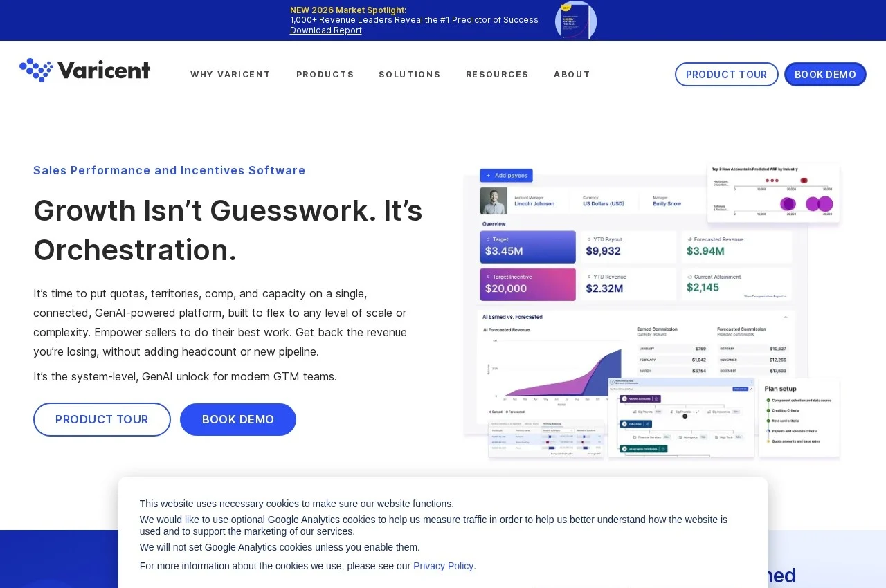The height and width of the screenshot is (588, 886).
Task: Open the Privacy Policy link in cookie notice
Action: (x=443, y=566)
